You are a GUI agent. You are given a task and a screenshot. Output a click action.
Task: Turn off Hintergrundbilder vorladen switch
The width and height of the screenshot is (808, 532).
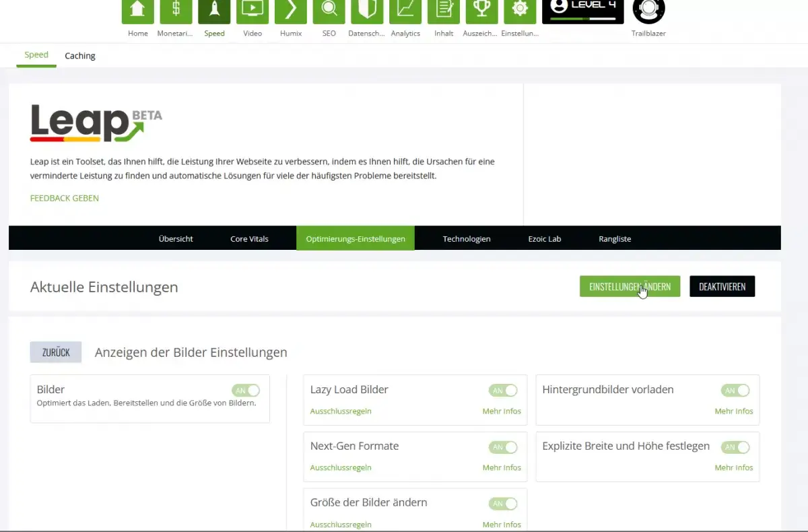(735, 391)
